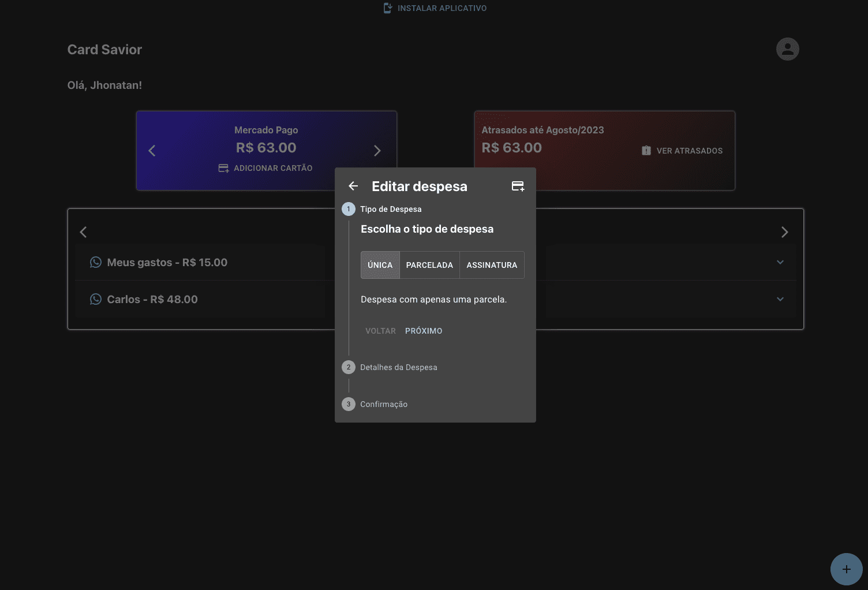This screenshot has width=868, height=590.
Task: Click VER ATRASADOS link
Action: [682, 151]
